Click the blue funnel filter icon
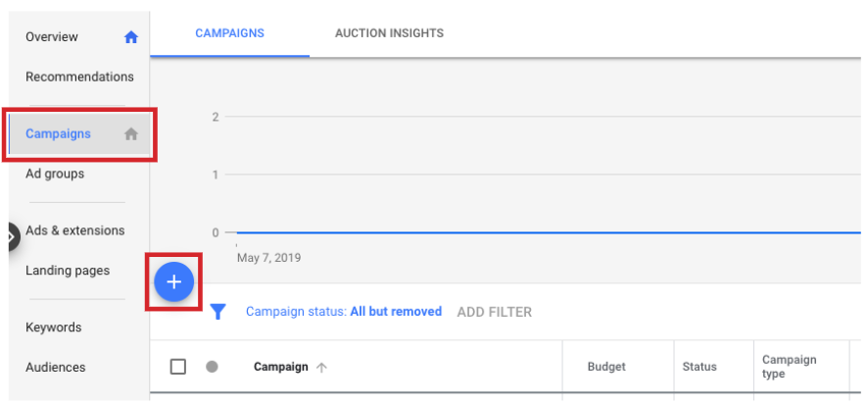 point(218,312)
